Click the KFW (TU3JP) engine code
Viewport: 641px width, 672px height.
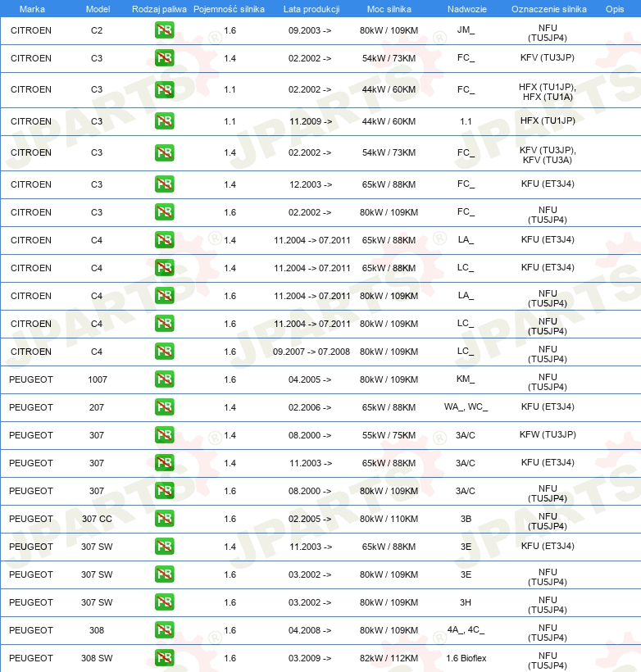click(548, 434)
